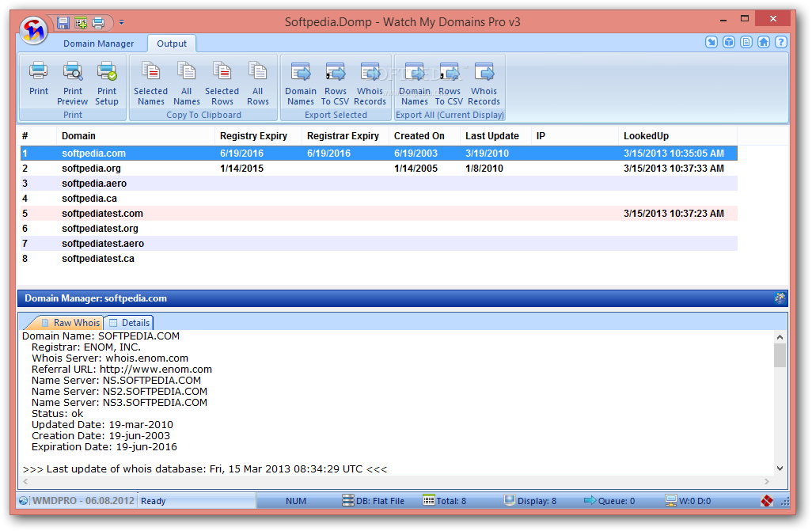Sort by Created On column header
Image resolution: width=812 pixels, height=531 pixels.
424,136
